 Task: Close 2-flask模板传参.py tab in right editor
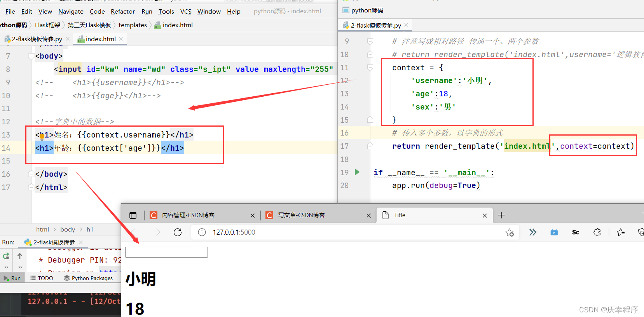tap(406, 25)
